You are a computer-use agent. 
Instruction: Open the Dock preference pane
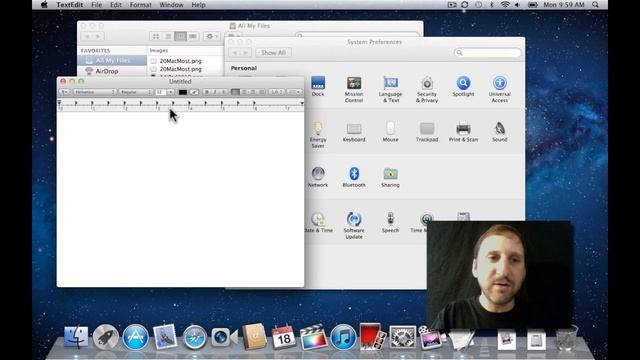click(318, 87)
